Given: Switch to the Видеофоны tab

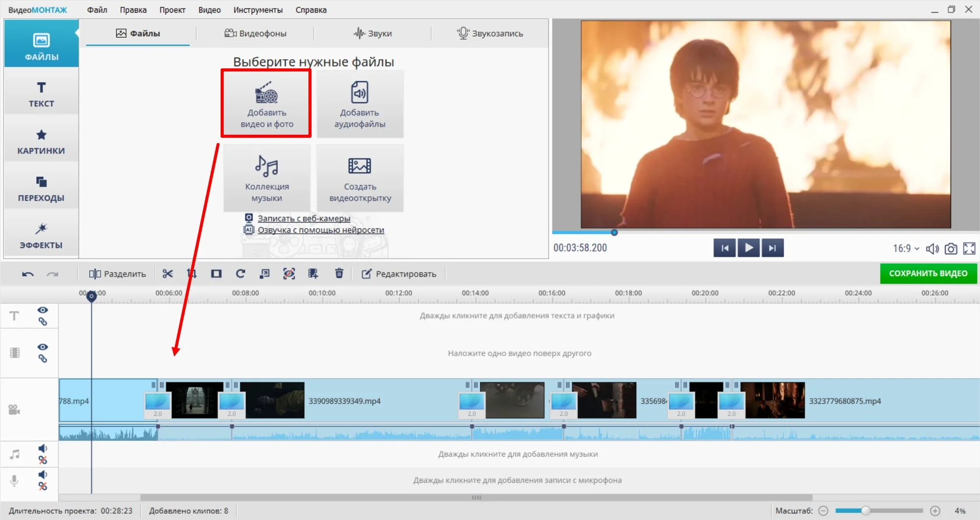Looking at the screenshot, I should [x=255, y=34].
